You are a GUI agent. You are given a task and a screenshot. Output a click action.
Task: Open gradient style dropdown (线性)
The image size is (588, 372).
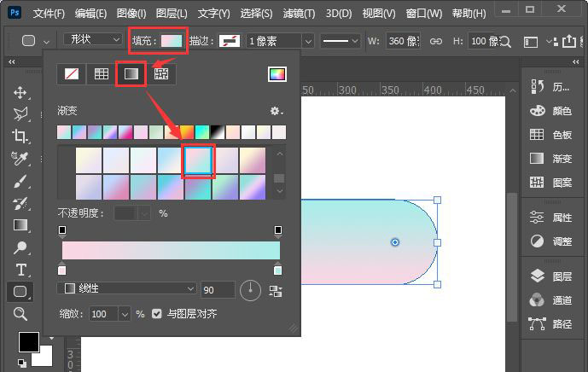pyautogui.click(x=127, y=288)
